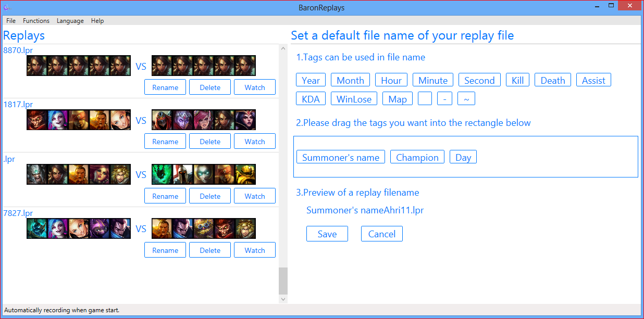The height and width of the screenshot is (319, 644).
Task: Click Vi icon in 1817.lpr replay
Action: pyautogui.click(x=204, y=120)
